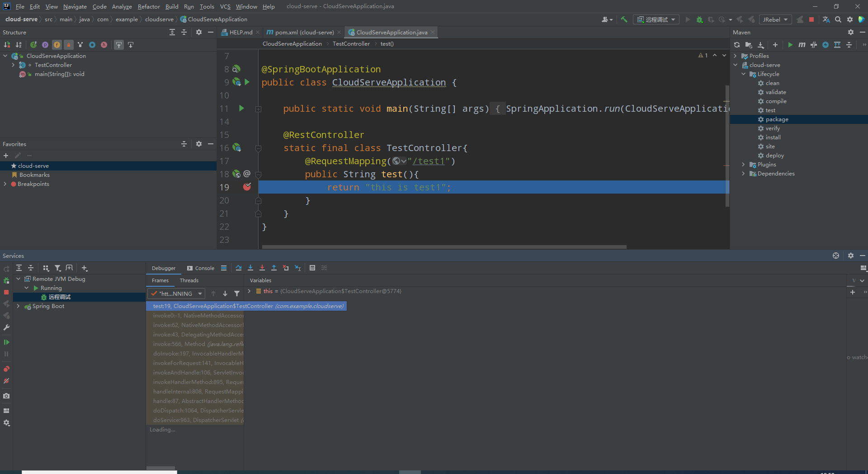The width and height of the screenshot is (868, 474).
Task: Expand the Profiles node in Maven
Action: tap(735, 56)
